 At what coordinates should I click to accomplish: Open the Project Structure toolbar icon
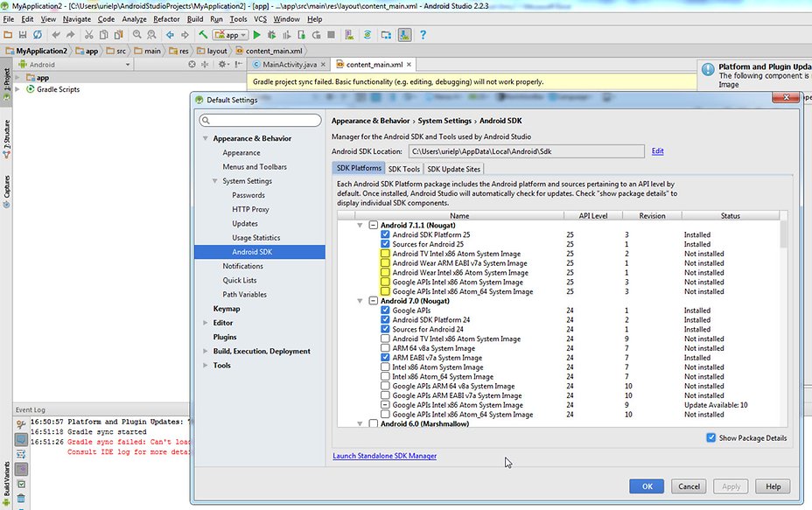pyautogui.click(x=386, y=35)
